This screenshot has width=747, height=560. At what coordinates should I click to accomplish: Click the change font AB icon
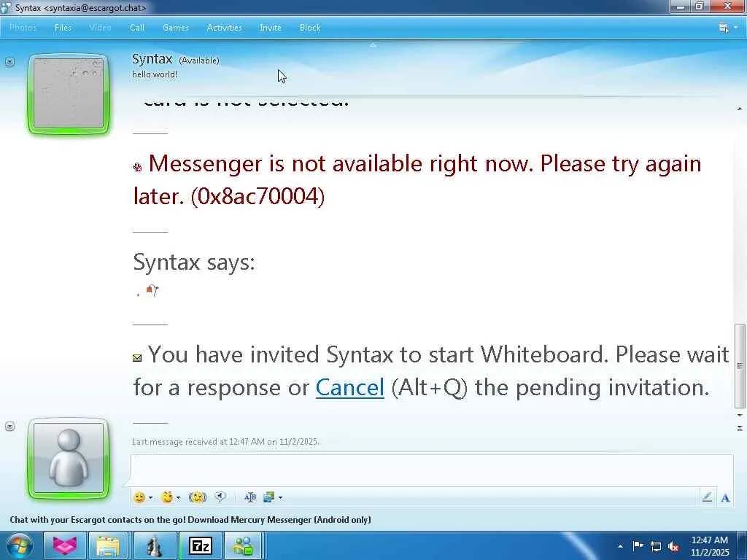[249, 497]
